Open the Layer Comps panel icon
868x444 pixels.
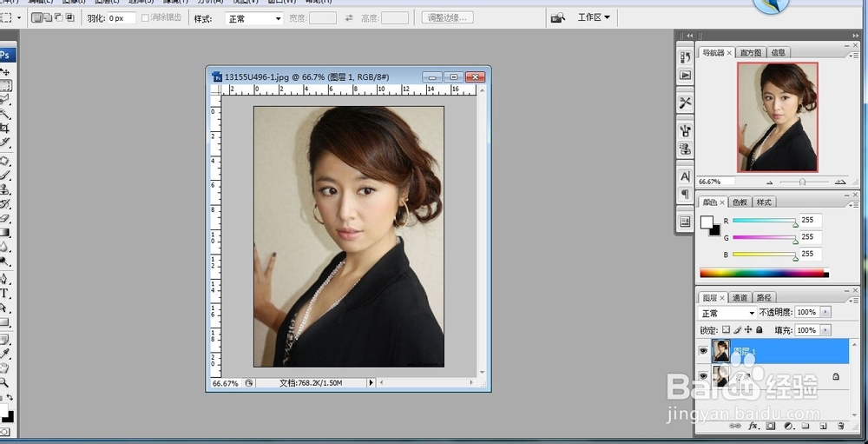pyautogui.click(x=686, y=222)
